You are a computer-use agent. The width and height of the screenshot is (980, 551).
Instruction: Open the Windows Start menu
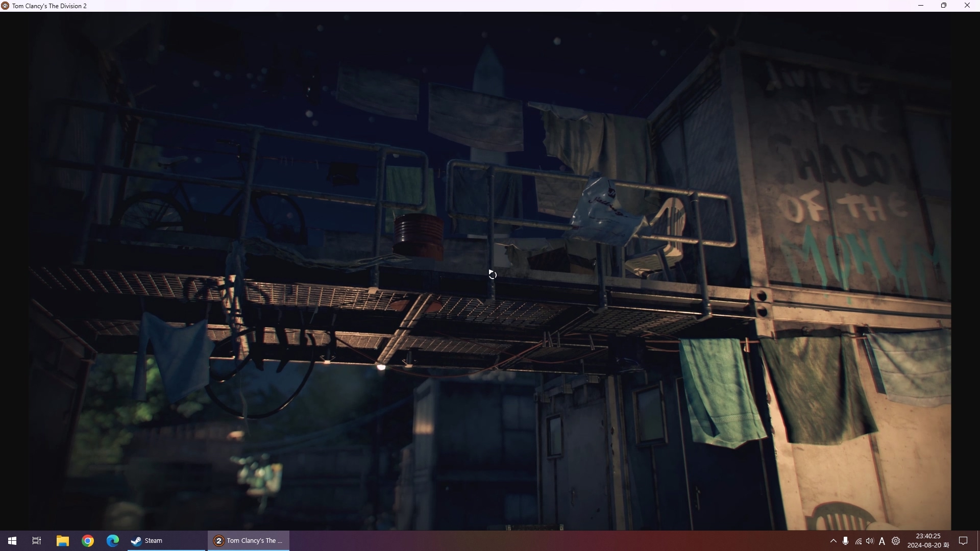click(x=12, y=541)
